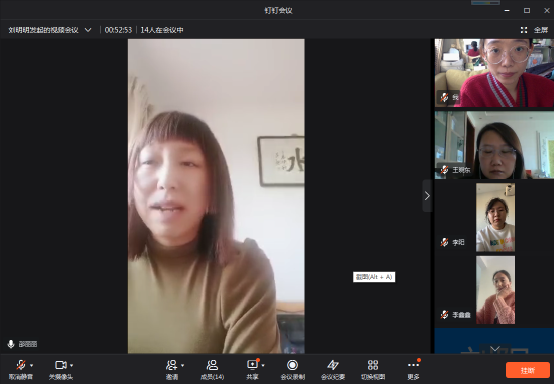Click the 14人在会议中 participant count text
Screen dimensions: 554x384
[x=162, y=30]
